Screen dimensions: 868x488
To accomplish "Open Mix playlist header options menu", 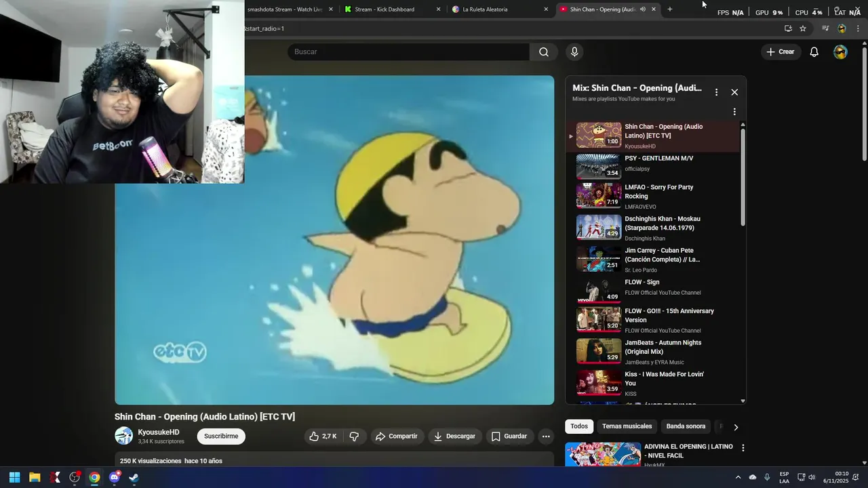I will pos(716,92).
